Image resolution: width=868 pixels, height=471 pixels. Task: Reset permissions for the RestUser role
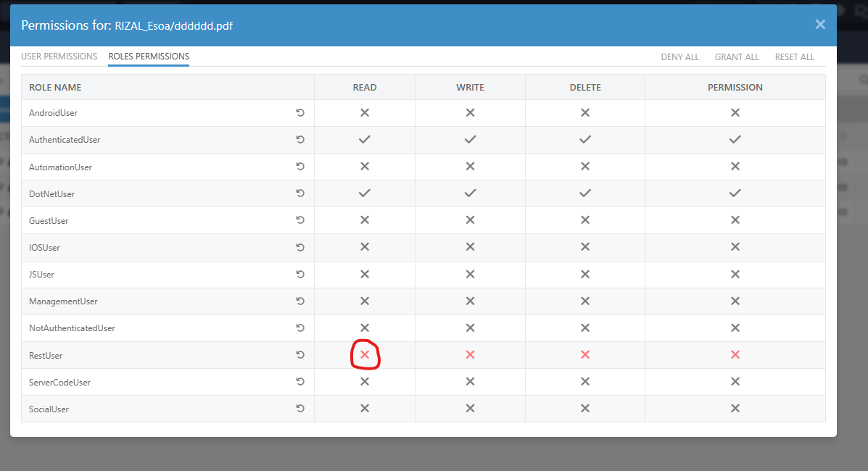coord(300,355)
